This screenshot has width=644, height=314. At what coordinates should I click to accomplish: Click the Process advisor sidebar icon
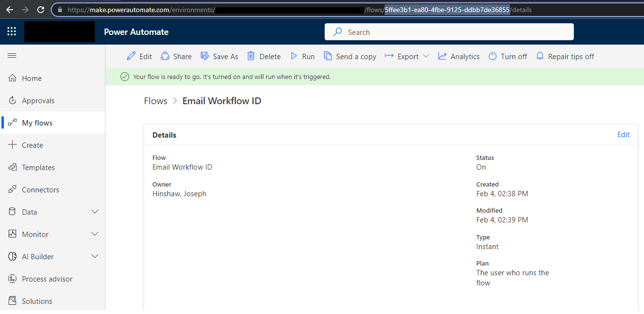12,279
